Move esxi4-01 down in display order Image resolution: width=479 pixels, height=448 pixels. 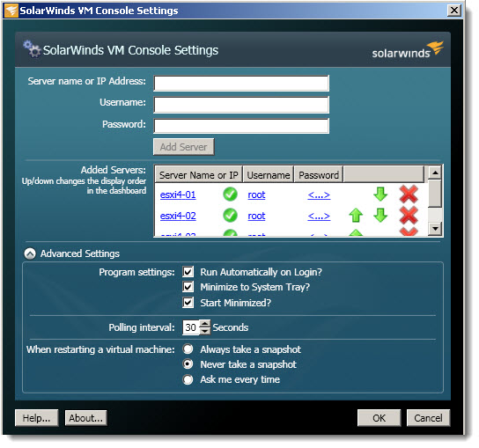coord(380,195)
